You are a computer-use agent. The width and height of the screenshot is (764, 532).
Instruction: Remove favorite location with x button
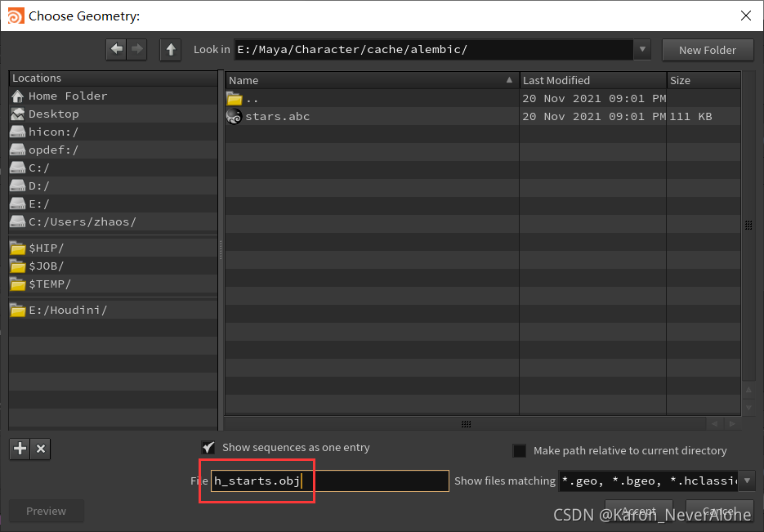(x=40, y=449)
